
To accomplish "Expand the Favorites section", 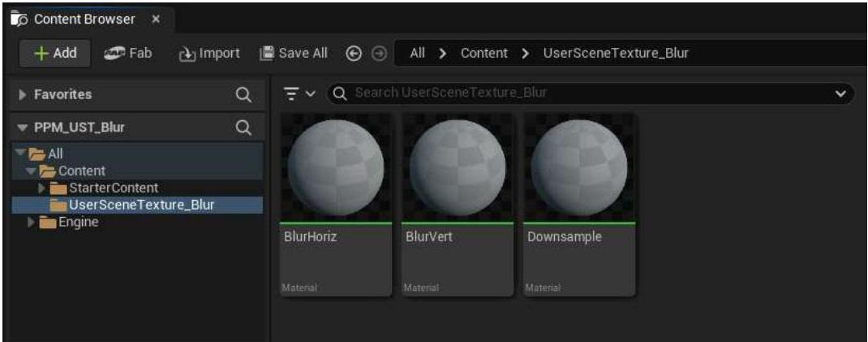I will pyautogui.click(x=23, y=95).
